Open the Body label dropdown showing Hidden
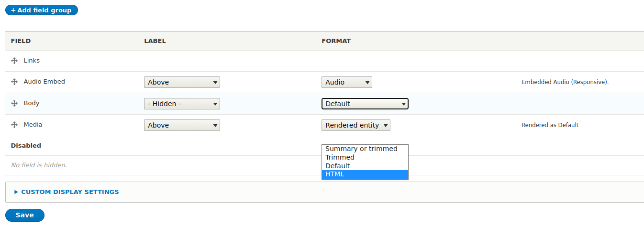Viewport: 644px width, 227px height. [182, 104]
